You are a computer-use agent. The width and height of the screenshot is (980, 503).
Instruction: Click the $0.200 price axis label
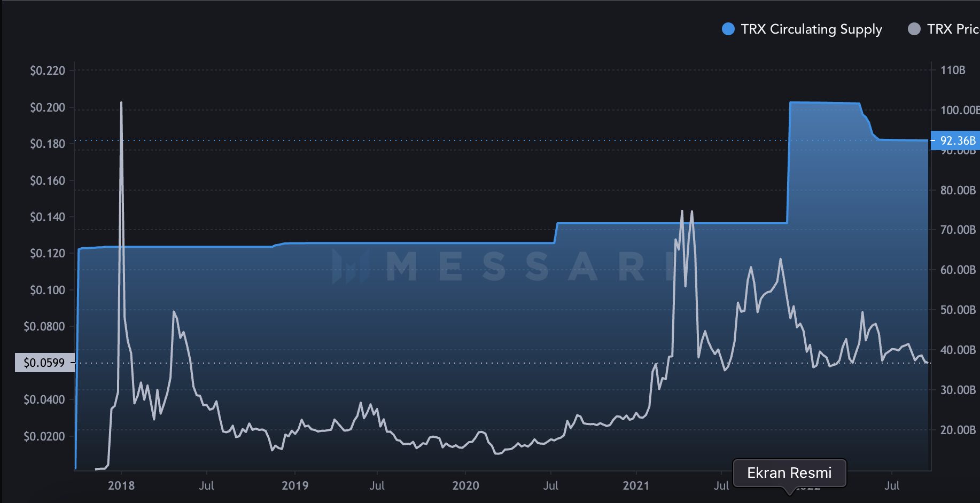[x=48, y=107]
